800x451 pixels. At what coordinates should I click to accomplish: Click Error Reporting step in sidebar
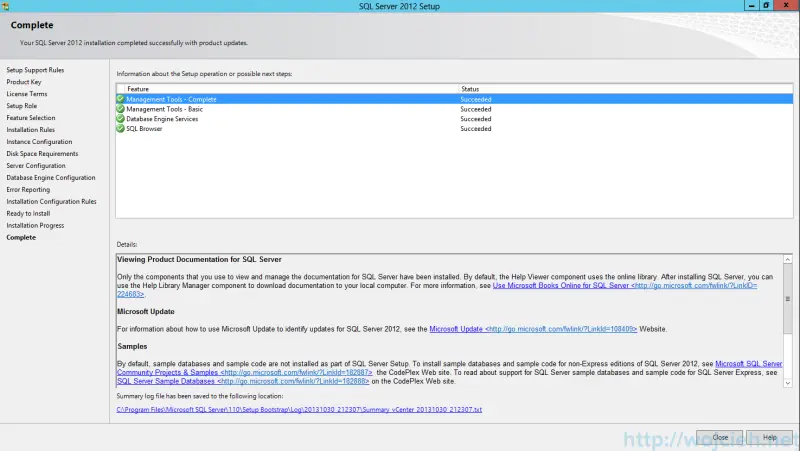point(28,189)
